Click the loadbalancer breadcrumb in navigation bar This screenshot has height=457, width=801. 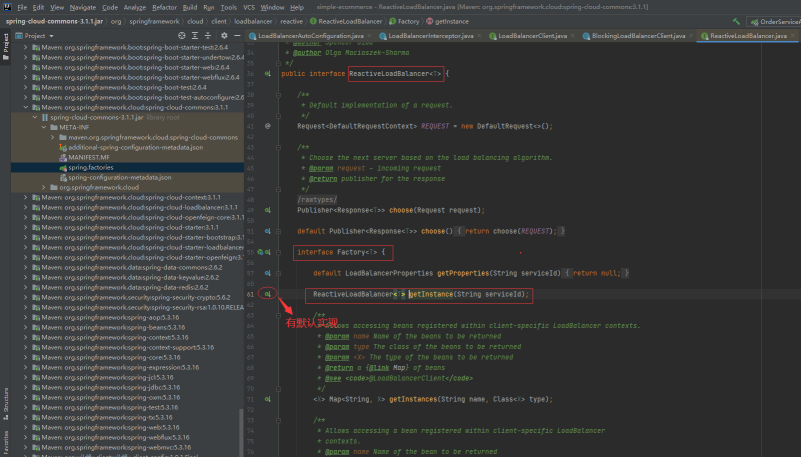click(x=254, y=20)
